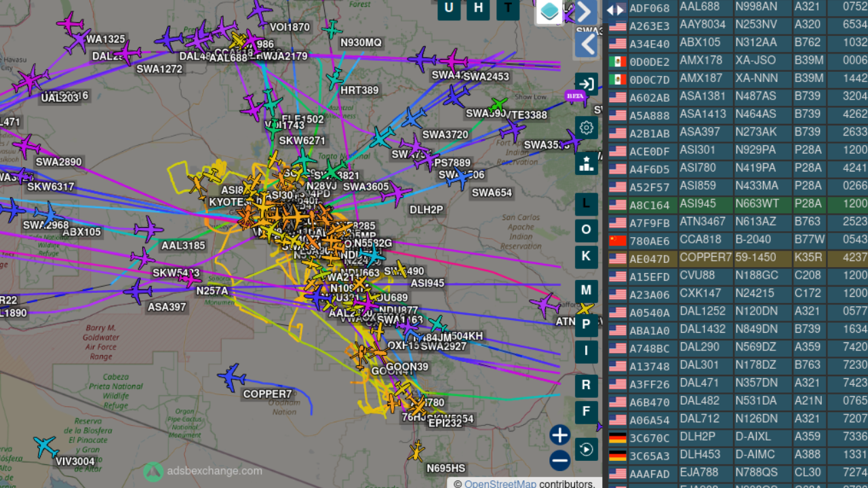Toggle the K map button
This screenshot has height=488, width=868.
pos(587,257)
